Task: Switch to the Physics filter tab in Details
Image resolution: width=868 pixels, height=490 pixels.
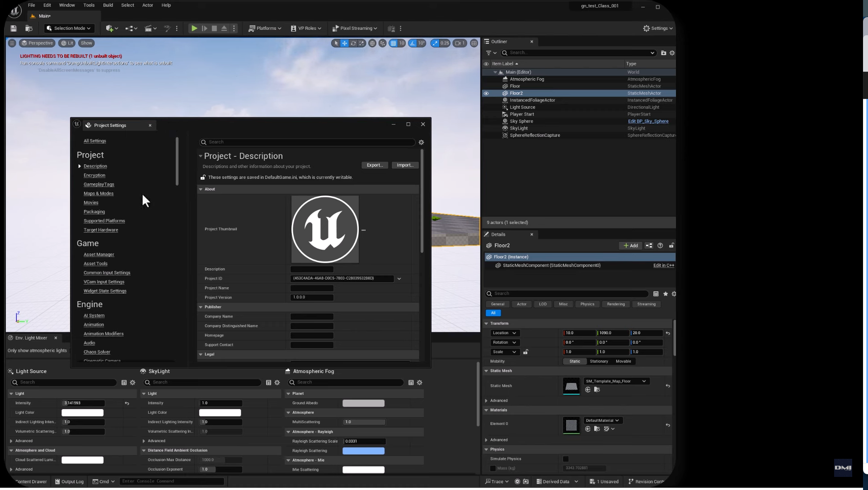Action: pos(587,304)
